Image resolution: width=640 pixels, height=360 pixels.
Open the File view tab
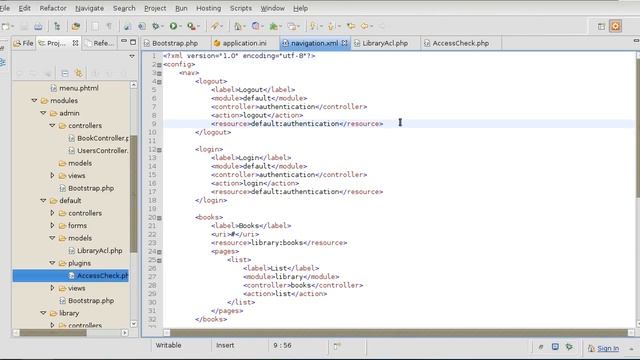click(23, 43)
